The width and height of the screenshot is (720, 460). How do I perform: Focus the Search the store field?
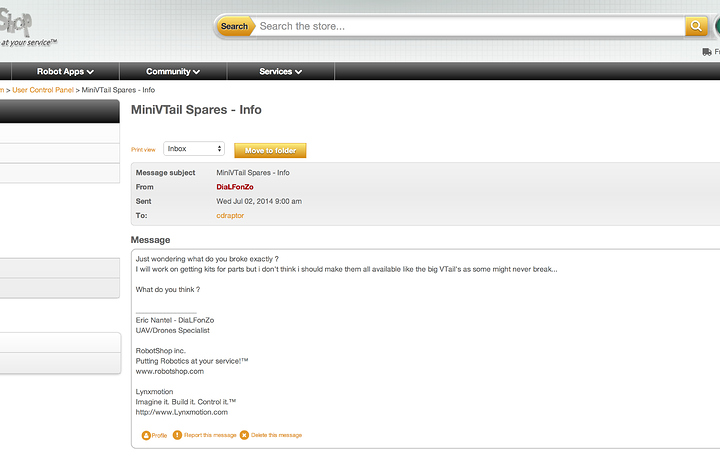coord(470,26)
